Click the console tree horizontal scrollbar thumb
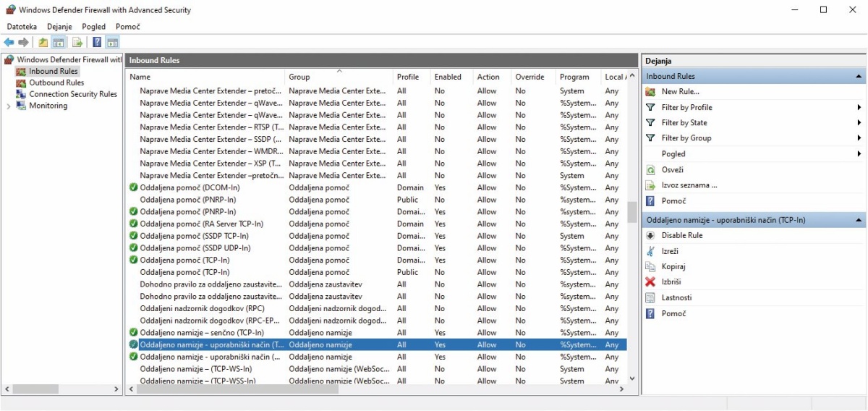 point(35,389)
